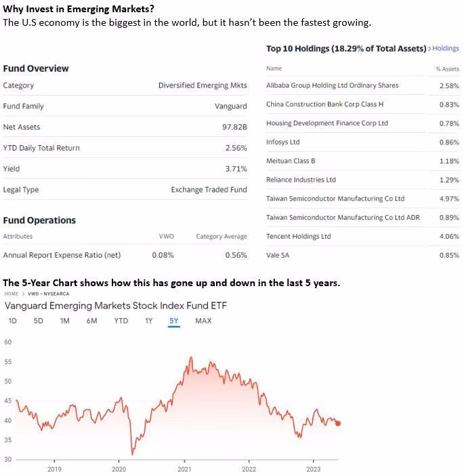Click the Vale SA holding
This screenshot has width=462, height=476.
pyautogui.click(x=278, y=255)
